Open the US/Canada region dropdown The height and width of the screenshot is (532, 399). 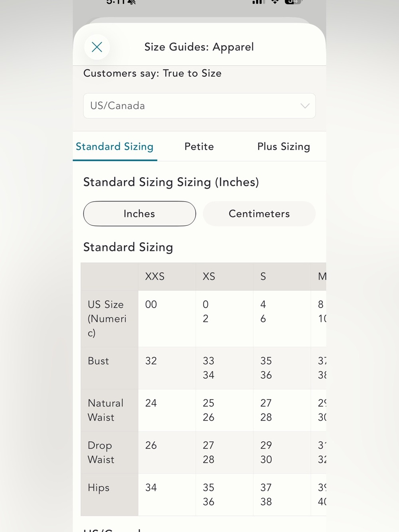(199, 106)
